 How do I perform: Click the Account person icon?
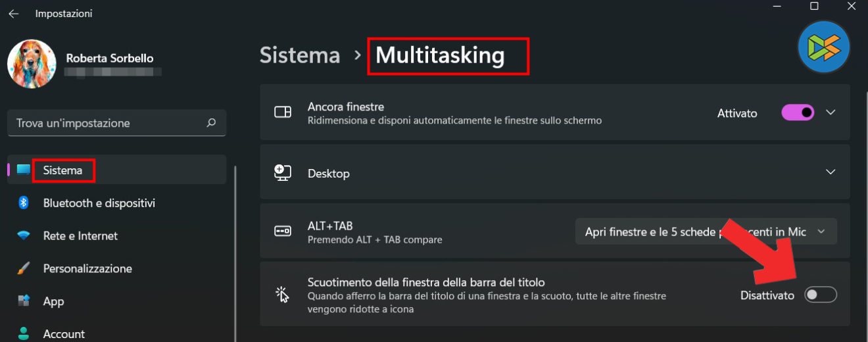coord(24,333)
